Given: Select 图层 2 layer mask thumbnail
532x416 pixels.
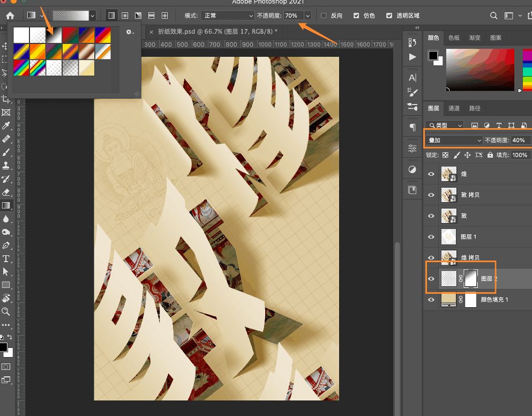Looking at the screenshot, I should 470,279.
